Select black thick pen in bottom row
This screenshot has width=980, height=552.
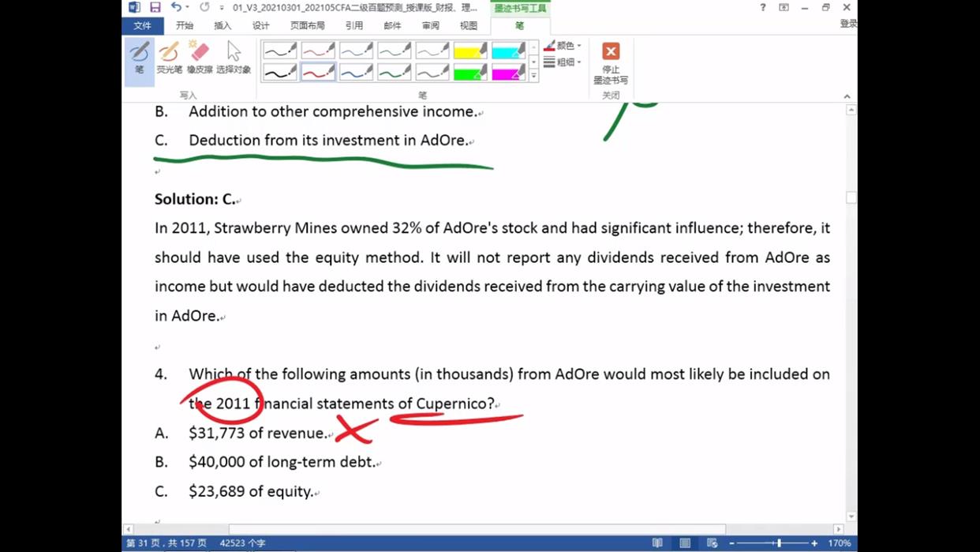click(280, 72)
